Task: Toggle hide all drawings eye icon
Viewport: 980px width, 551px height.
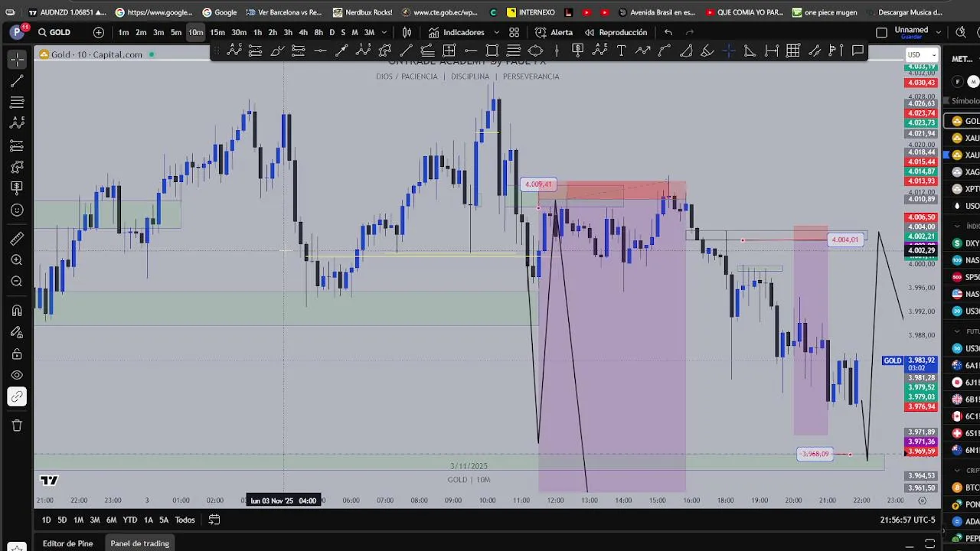Action: pyautogui.click(x=17, y=375)
